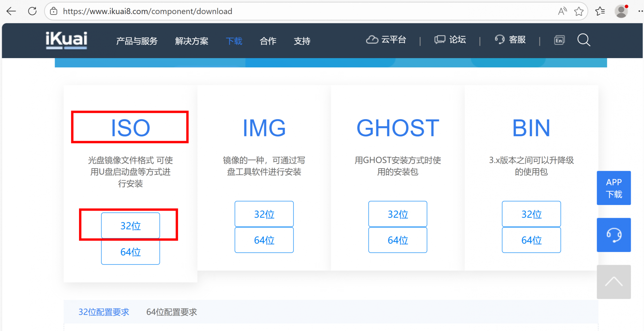Open the browser favorites list icon
644x331 pixels.
pos(600,11)
